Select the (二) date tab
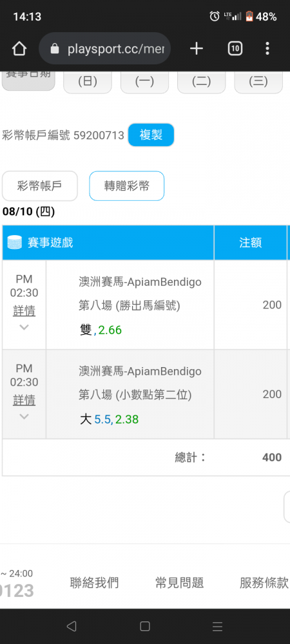Viewport: 290px width, 644px height. pyautogui.click(x=201, y=82)
